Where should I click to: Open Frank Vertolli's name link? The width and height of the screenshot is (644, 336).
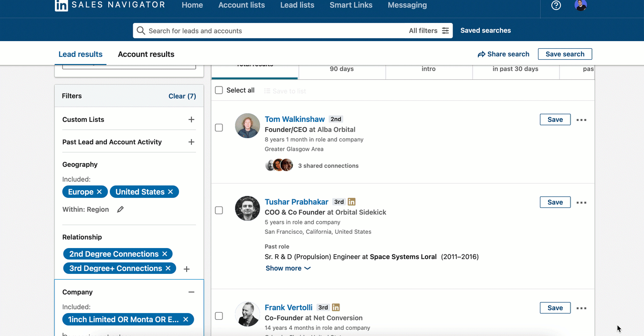289,307
